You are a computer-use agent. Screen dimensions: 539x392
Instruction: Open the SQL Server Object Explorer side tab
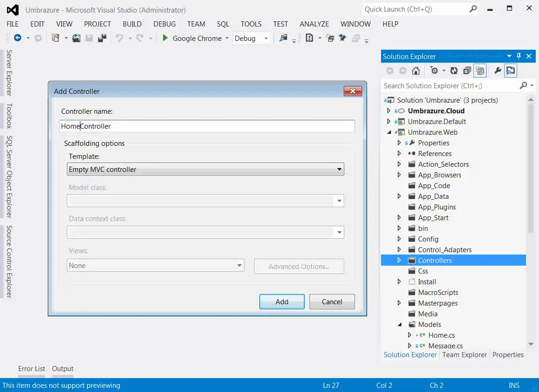[9, 177]
